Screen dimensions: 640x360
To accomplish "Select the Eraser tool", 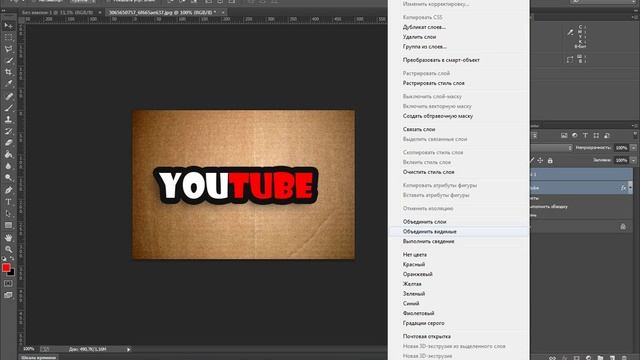I will coord(8,143).
